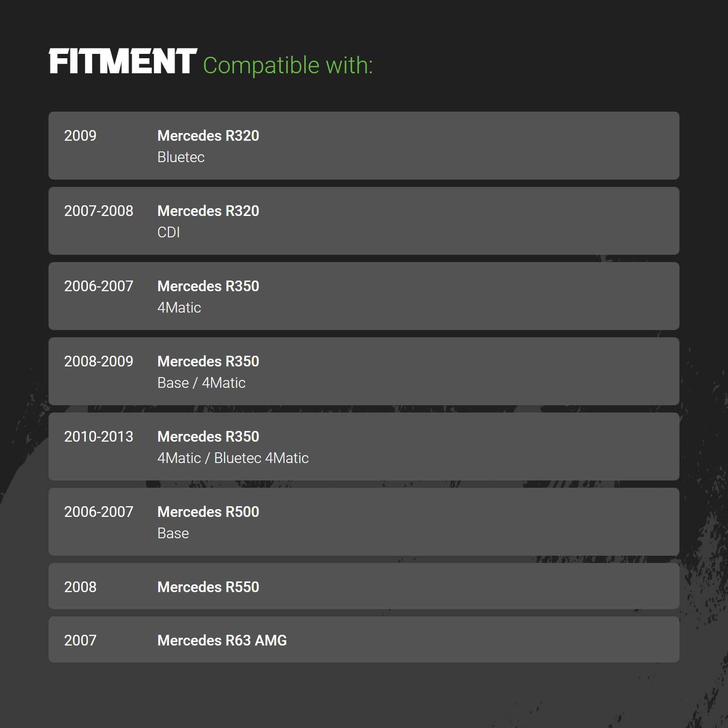Select the Mercedes R63 AMG row
Viewport: 728px width, 728px height.
364,640
